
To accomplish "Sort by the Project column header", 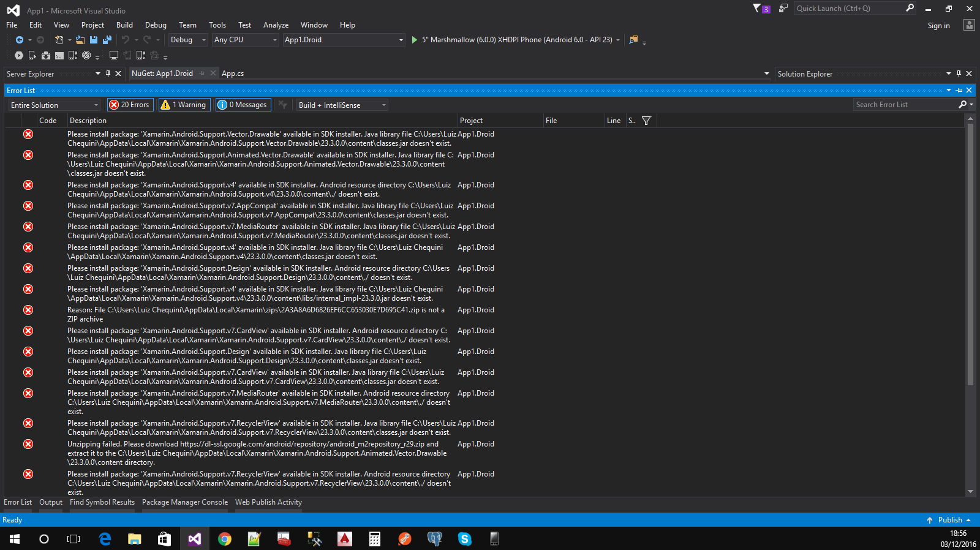I will coord(500,121).
